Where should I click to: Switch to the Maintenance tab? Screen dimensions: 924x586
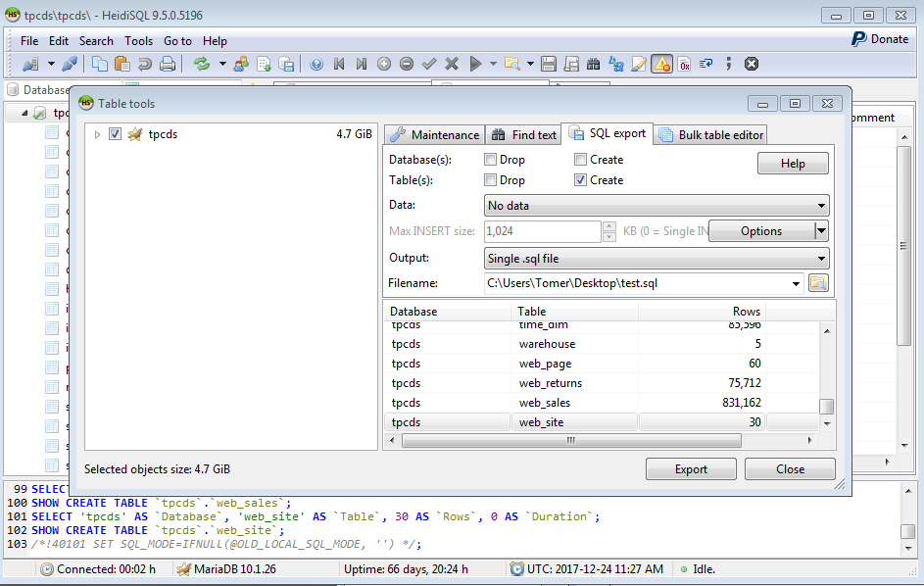coord(435,135)
